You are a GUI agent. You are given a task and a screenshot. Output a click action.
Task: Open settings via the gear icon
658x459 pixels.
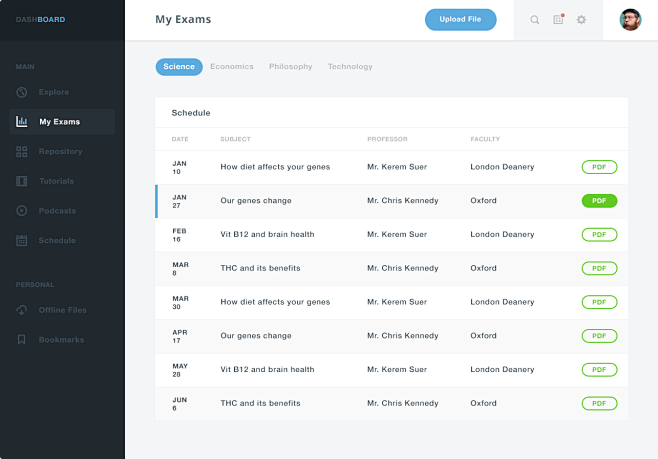tap(581, 20)
